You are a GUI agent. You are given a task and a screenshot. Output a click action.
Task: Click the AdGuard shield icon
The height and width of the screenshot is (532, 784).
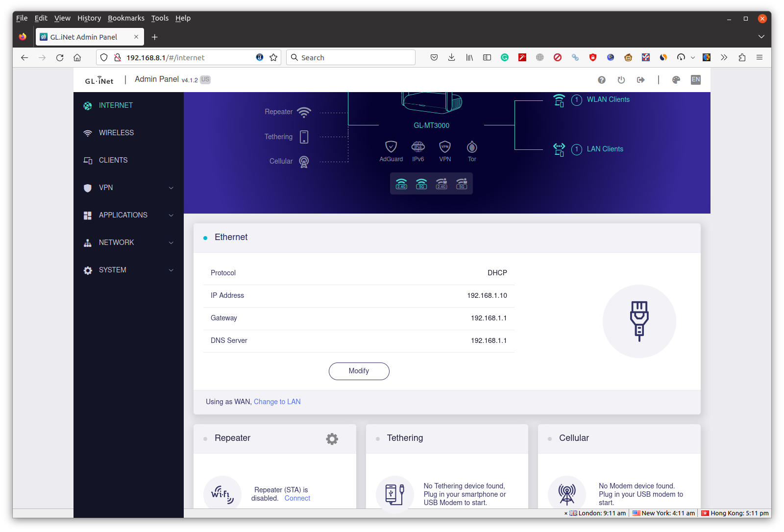391,146
